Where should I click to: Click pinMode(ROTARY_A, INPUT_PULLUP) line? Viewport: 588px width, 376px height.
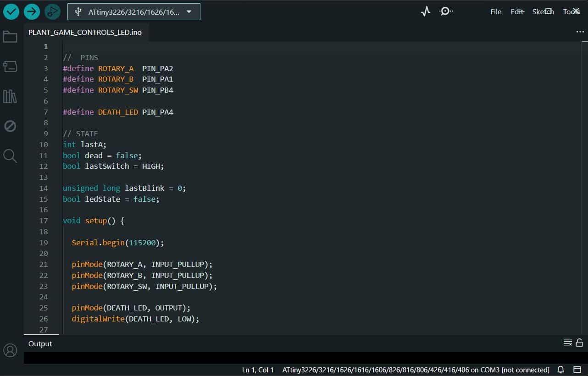pyautogui.click(x=142, y=265)
